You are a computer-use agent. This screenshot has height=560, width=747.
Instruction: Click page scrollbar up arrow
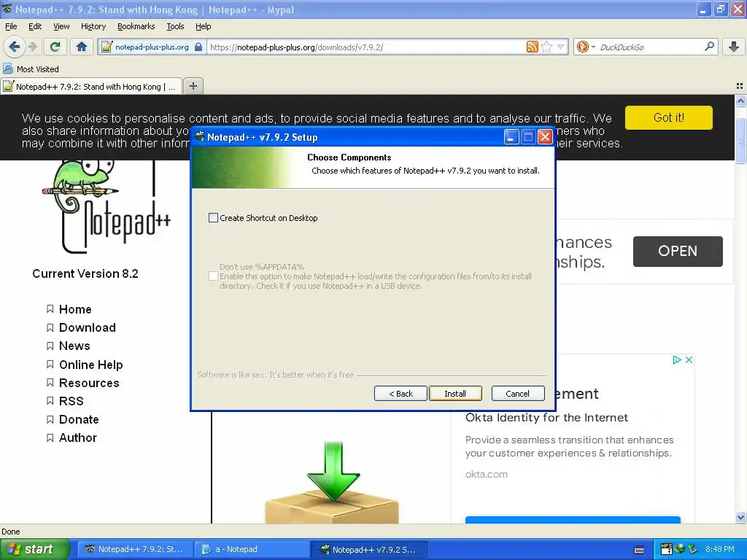pyautogui.click(x=741, y=101)
